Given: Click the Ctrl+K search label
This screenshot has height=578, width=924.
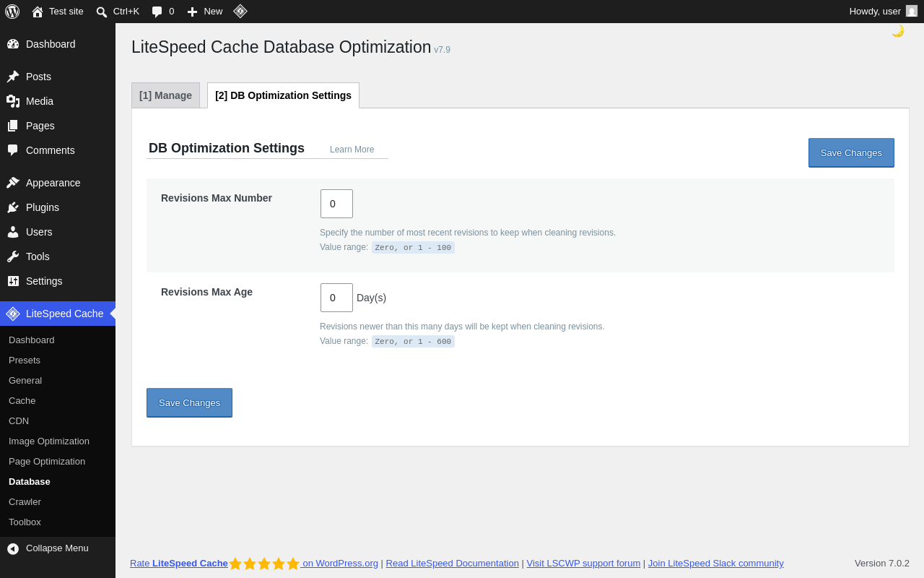Looking at the screenshot, I should point(126,12).
